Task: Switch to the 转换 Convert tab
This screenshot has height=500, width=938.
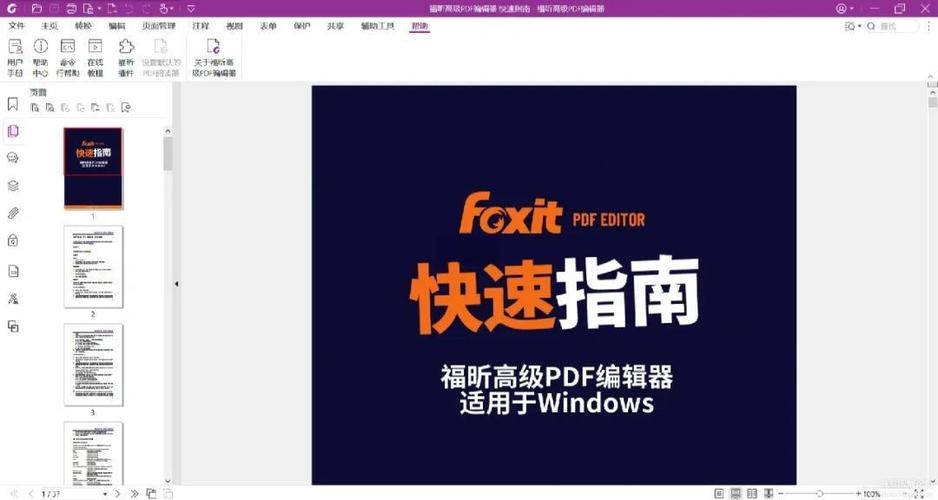Action: (83, 26)
